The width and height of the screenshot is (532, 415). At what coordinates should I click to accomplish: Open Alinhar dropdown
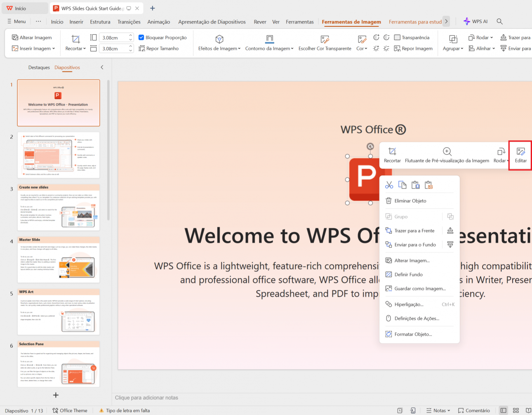coord(482,49)
